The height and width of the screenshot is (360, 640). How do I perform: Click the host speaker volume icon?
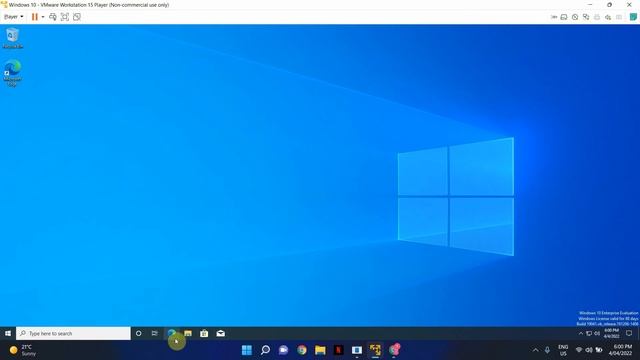coord(589,350)
